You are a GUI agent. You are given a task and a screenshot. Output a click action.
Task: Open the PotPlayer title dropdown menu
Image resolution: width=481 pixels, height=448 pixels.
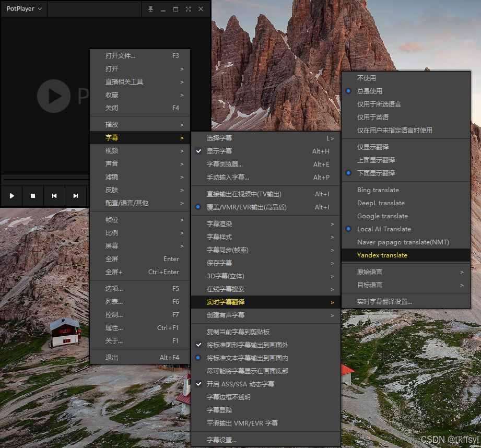pyautogui.click(x=24, y=9)
